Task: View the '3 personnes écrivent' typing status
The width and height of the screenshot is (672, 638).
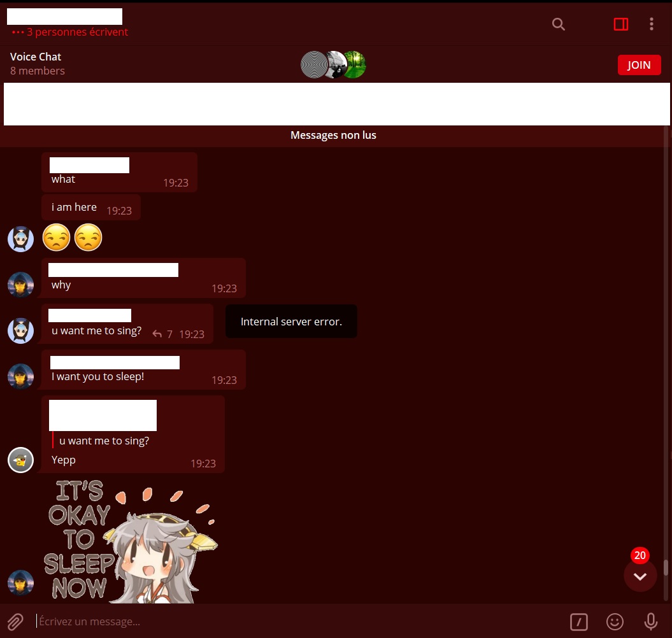Action: 70,32
